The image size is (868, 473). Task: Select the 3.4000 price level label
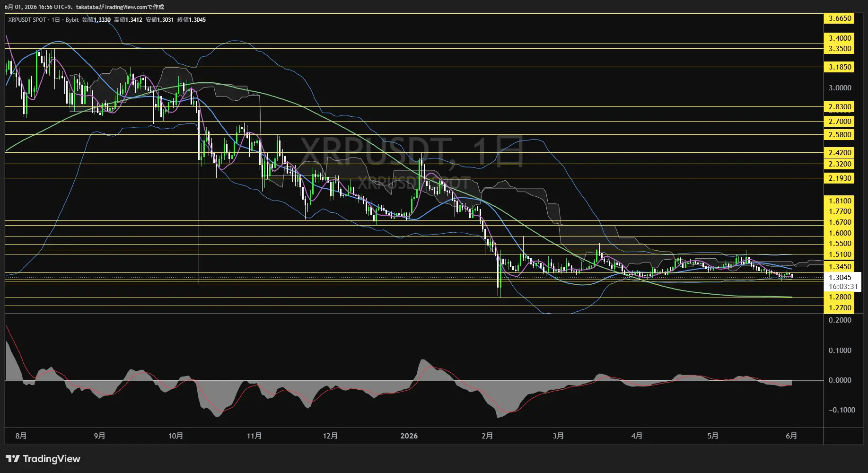[x=840, y=38]
